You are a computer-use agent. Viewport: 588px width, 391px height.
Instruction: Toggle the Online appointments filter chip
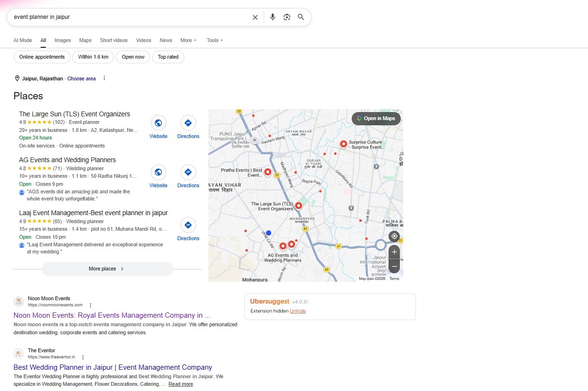click(42, 57)
